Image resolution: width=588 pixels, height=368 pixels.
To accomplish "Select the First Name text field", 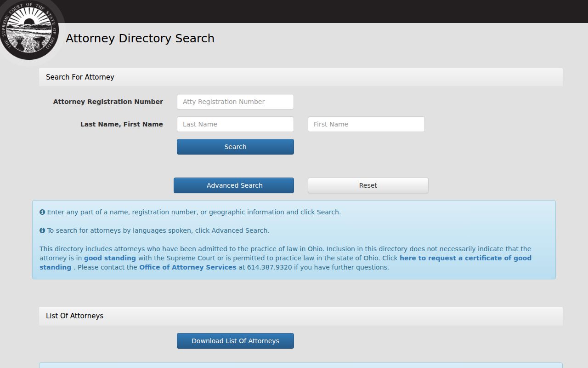I will click(x=366, y=124).
